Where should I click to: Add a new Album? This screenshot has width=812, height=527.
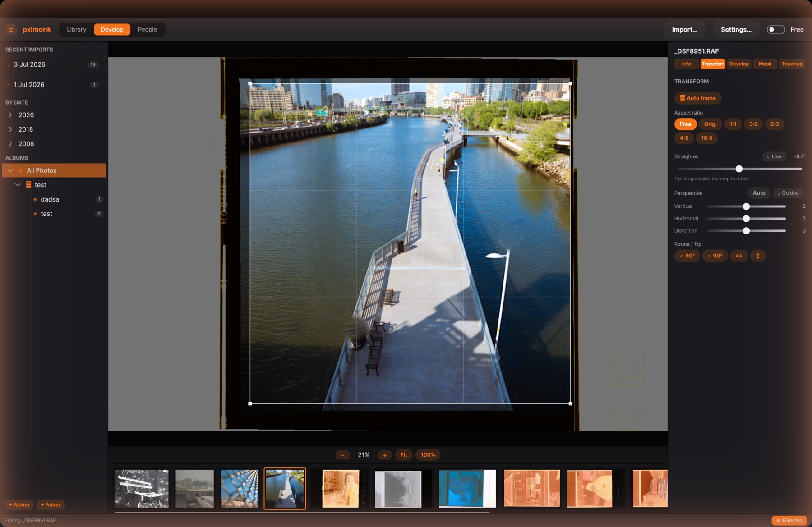click(x=19, y=505)
